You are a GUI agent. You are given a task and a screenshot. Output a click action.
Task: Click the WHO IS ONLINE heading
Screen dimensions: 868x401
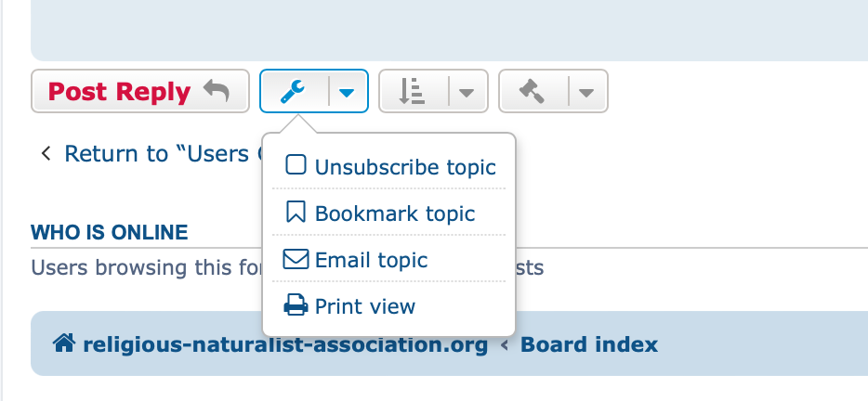click(x=110, y=232)
